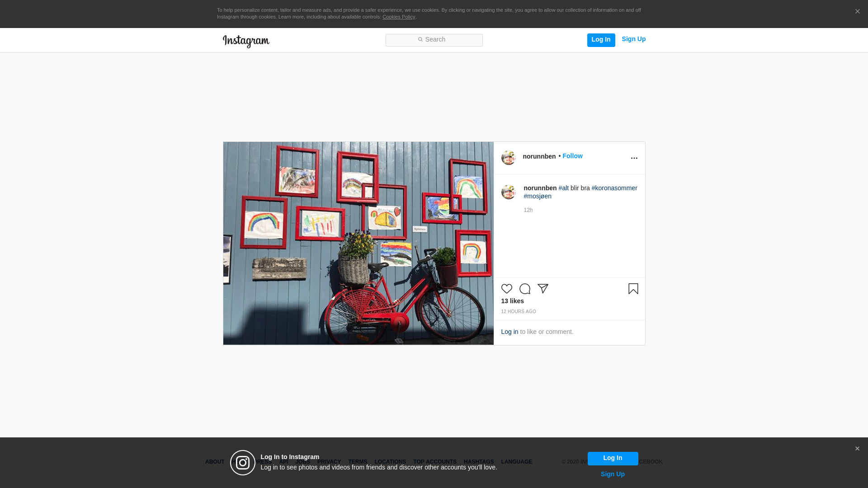Click the bookmark save icon

pyautogui.click(x=633, y=289)
